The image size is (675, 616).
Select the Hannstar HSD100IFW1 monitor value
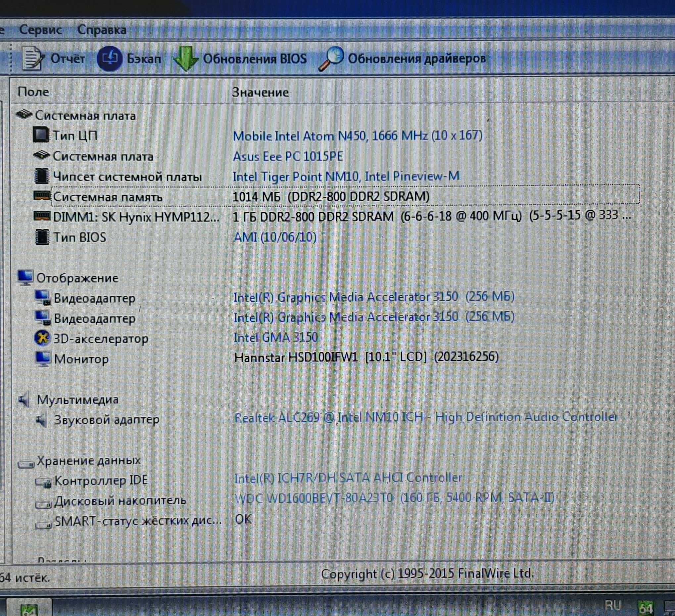366,357
